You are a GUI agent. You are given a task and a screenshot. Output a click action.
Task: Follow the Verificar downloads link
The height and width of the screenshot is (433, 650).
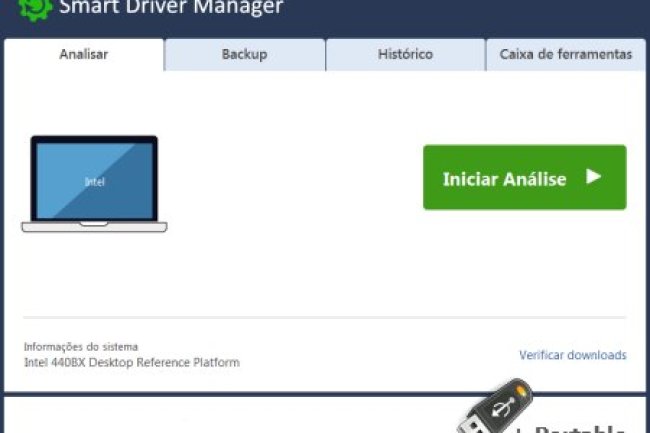pyautogui.click(x=572, y=355)
